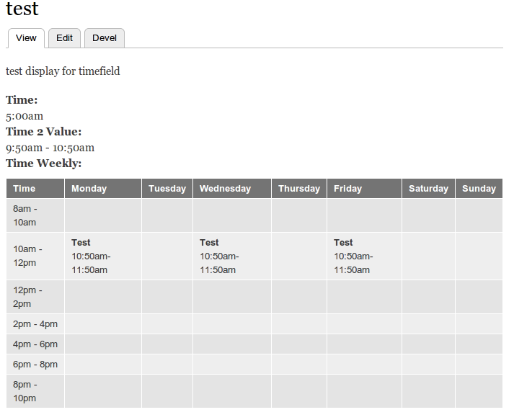The width and height of the screenshot is (514, 420).
Task: Click the Friday column header
Action: [348, 189]
